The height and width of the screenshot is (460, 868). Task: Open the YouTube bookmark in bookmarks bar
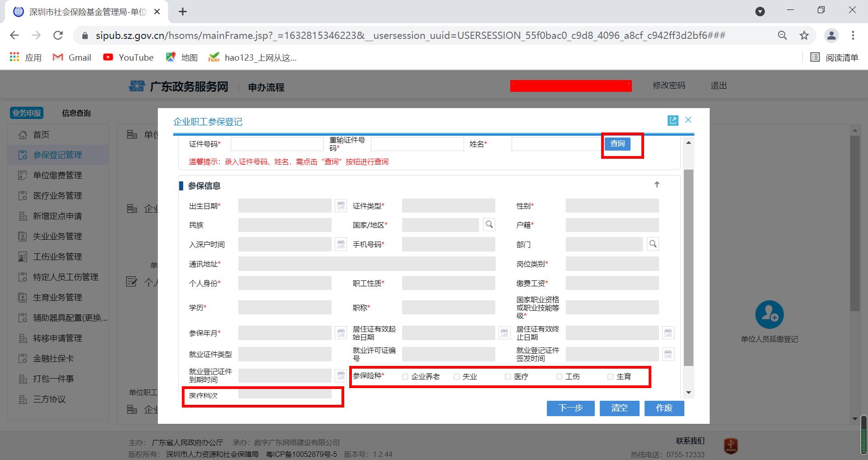128,57
